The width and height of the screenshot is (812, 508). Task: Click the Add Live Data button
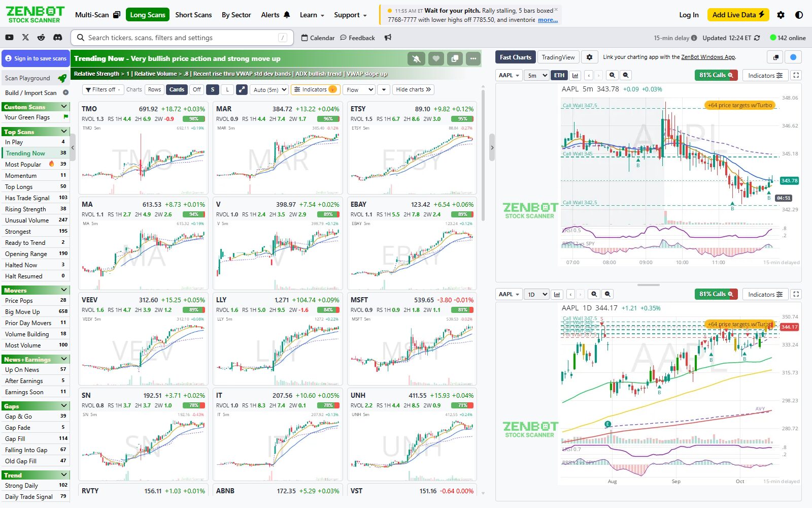738,15
